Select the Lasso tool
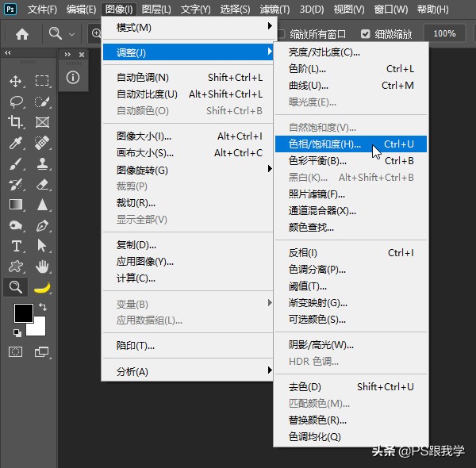The image size is (476, 468). point(16,102)
